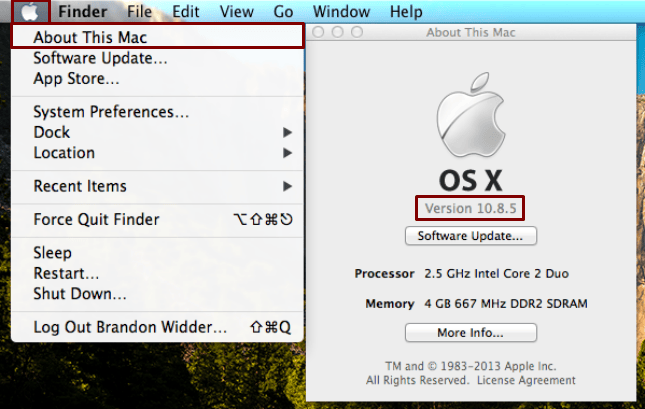Click the About This Mac window title
Viewport: 645px width, 409px height.
pos(471,33)
